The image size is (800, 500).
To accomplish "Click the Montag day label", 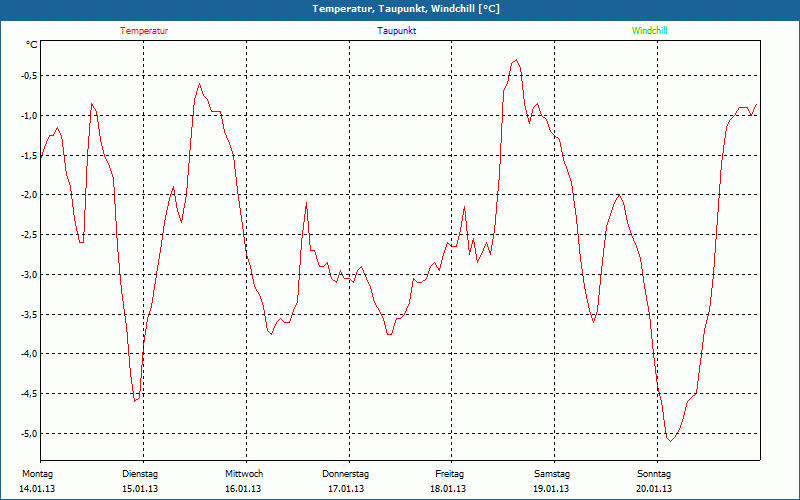I will point(37,474).
